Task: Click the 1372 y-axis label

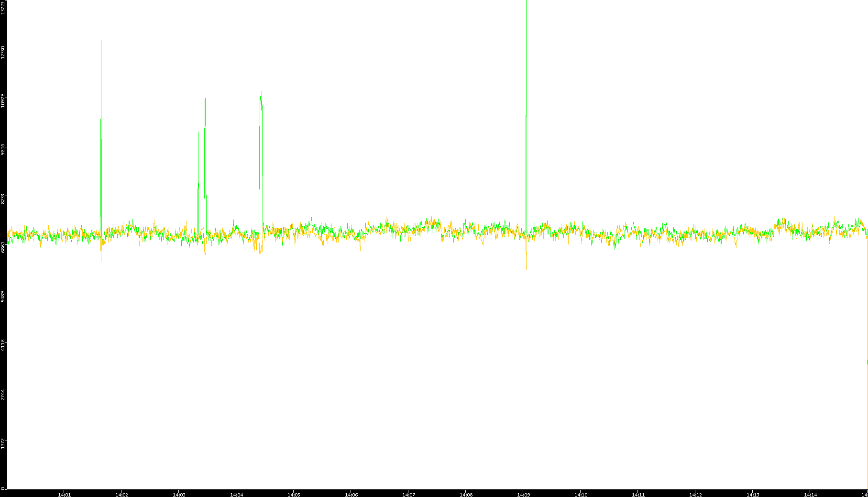Action: 3,443
